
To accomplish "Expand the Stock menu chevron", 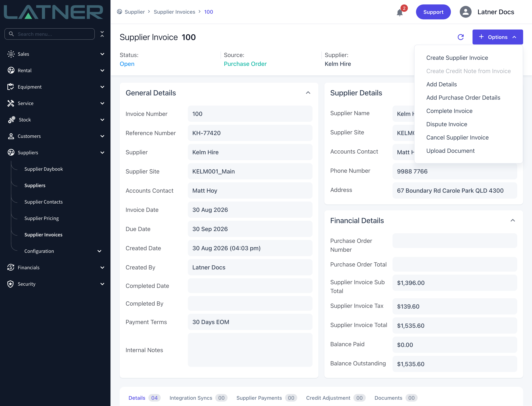I will pyautogui.click(x=102, y=120).
